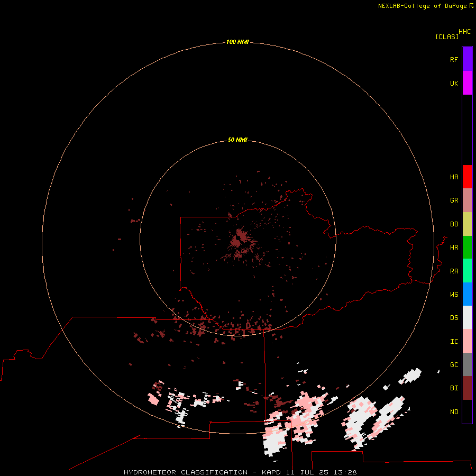476x476 pixels.
Task: Click the RA legend label
Action: point(454,271)
